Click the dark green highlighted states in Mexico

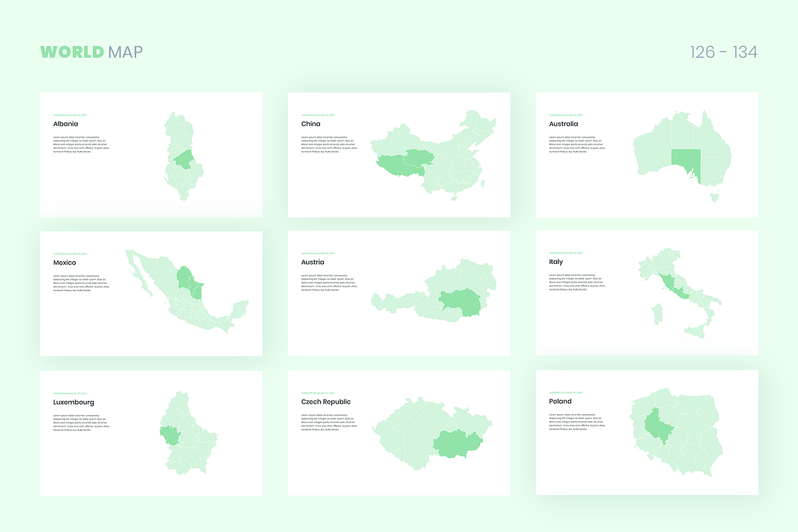coord(190,281)
